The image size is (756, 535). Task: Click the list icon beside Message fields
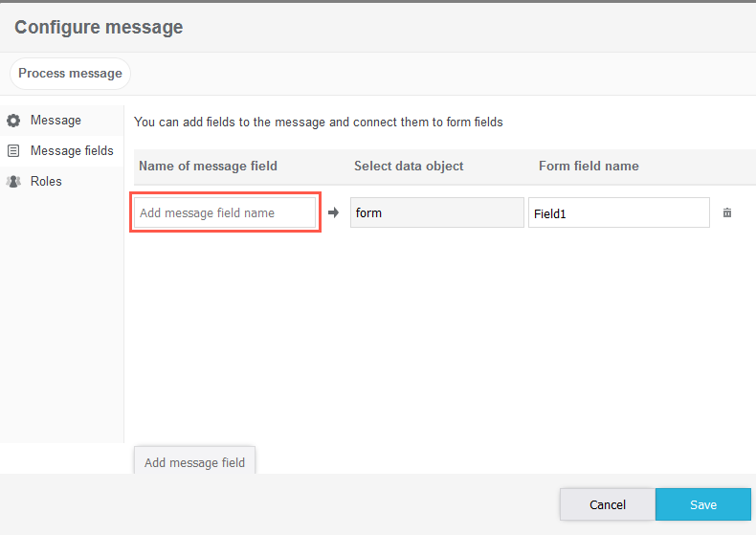click(x=13, y=151)
